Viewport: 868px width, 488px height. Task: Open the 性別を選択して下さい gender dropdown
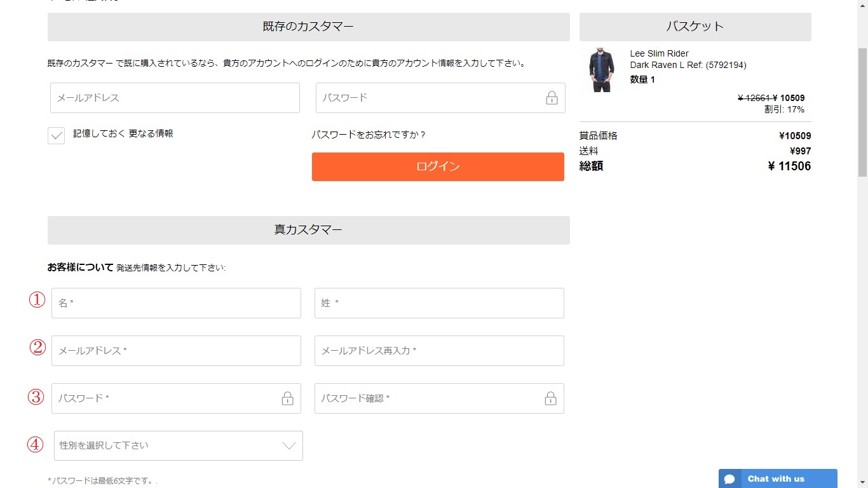click(169, 445)
